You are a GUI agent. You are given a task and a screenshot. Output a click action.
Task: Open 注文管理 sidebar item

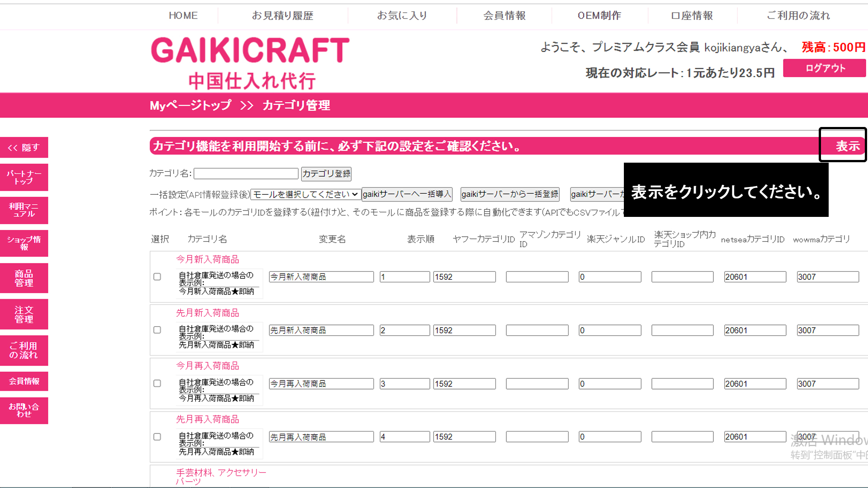pyautogui.click(x=24, y=314)
